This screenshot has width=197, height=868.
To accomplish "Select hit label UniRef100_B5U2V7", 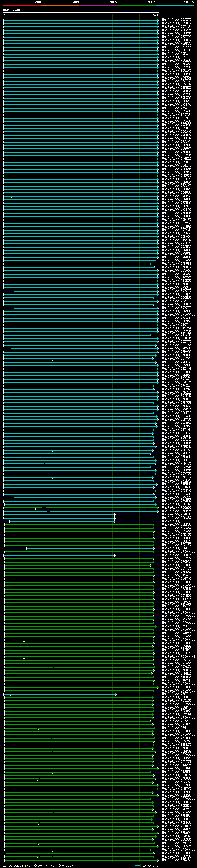I will [177, 71].
